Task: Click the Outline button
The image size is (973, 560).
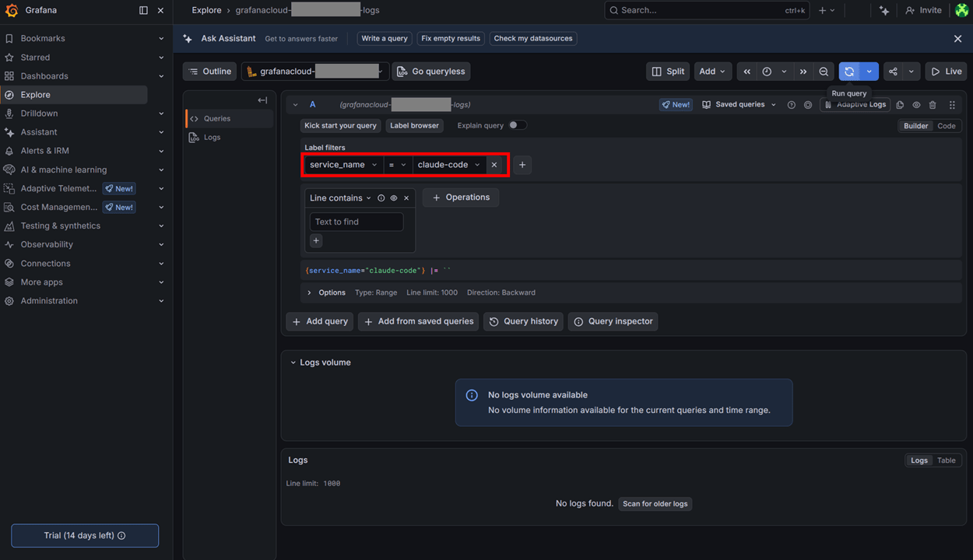Action: tap(210, 72)
